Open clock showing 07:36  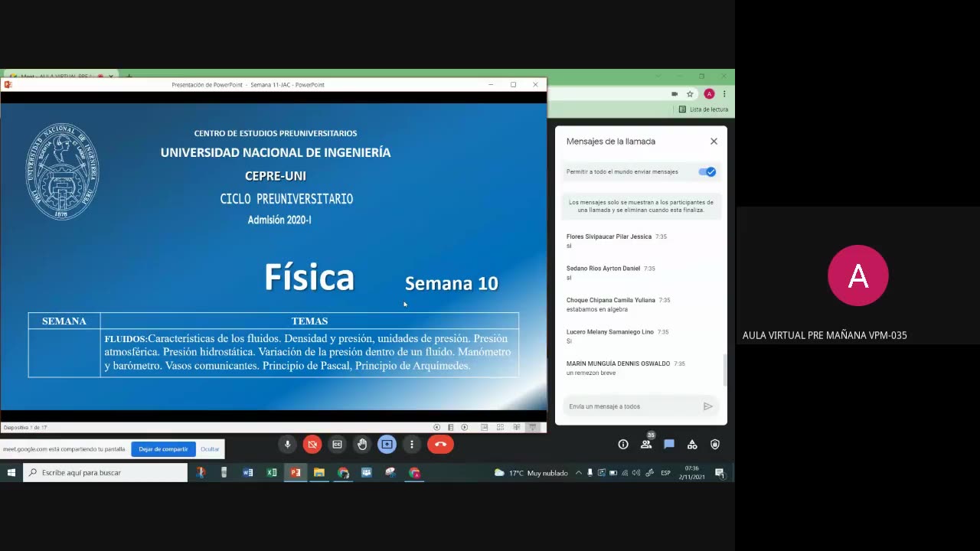click(x=691, y=473)
